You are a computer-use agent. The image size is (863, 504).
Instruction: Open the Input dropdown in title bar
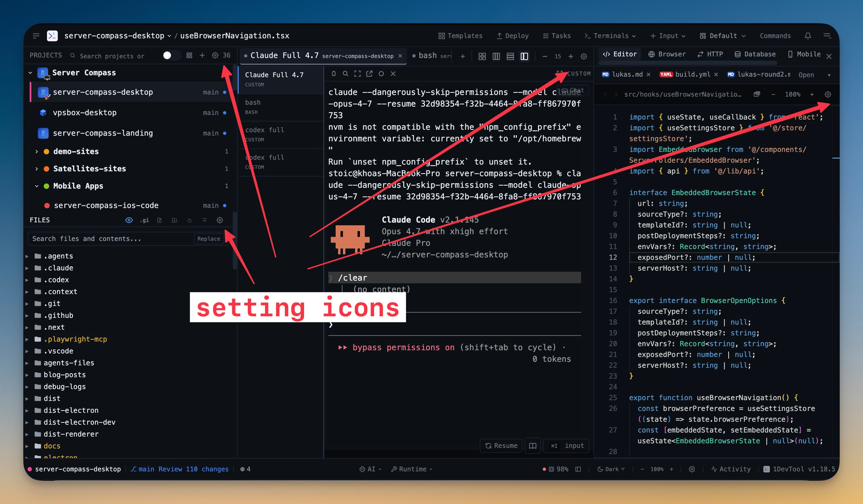pyautogui.click(x=668, y=36)
